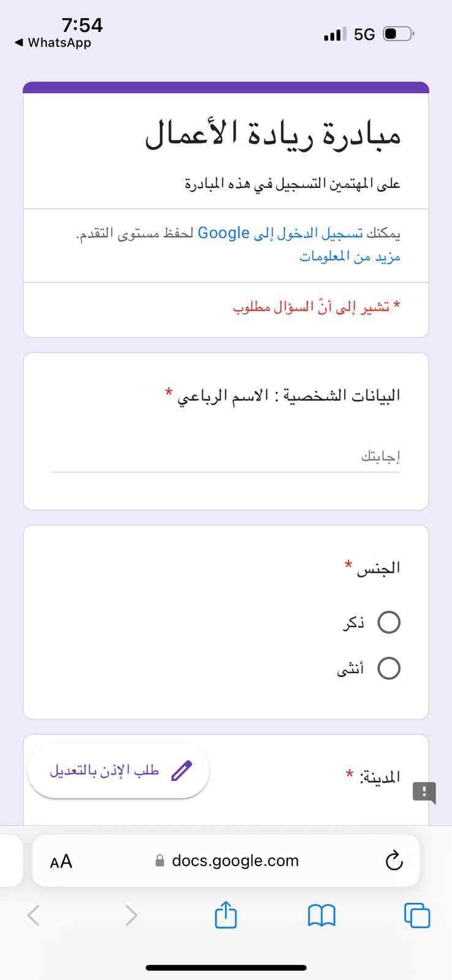
Task: Tap the pencil edit icon
Action: pos(182,771)
